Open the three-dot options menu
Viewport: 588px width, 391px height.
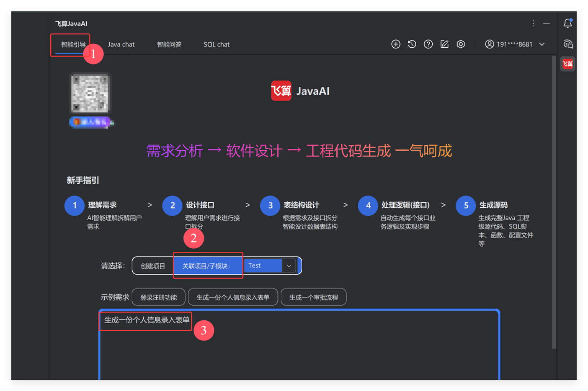click(533, 23)
